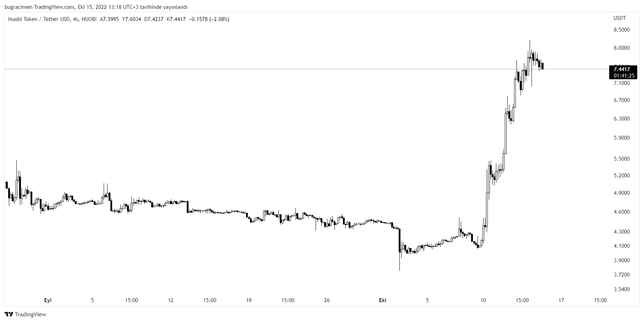The image size is (644, 322).
Task: Click the HUOBI exchange name in the legend
Action: click(x=89, y=19)
